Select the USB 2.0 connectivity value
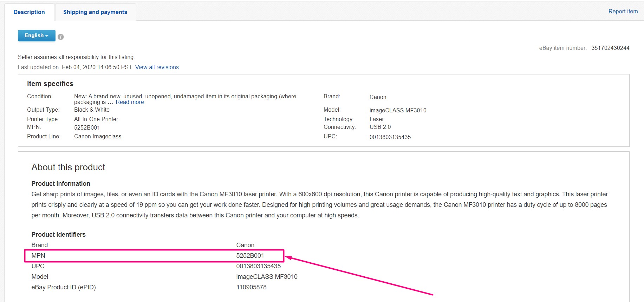The height and width of the screenshot is (302, 644). coord(380,127)
